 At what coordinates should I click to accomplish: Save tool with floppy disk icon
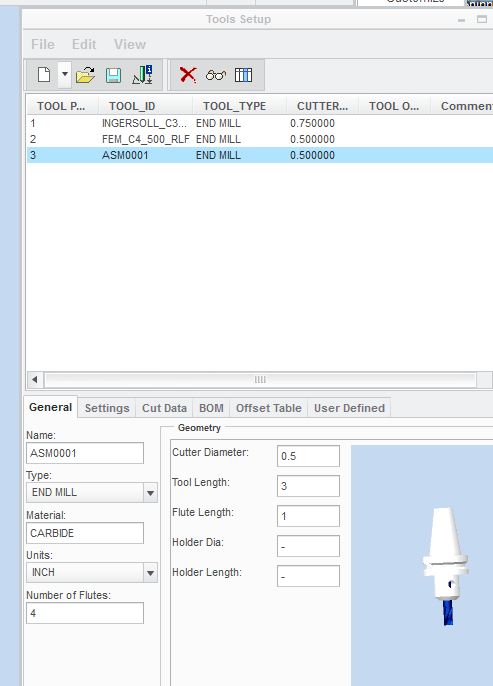tap(113, 75)
